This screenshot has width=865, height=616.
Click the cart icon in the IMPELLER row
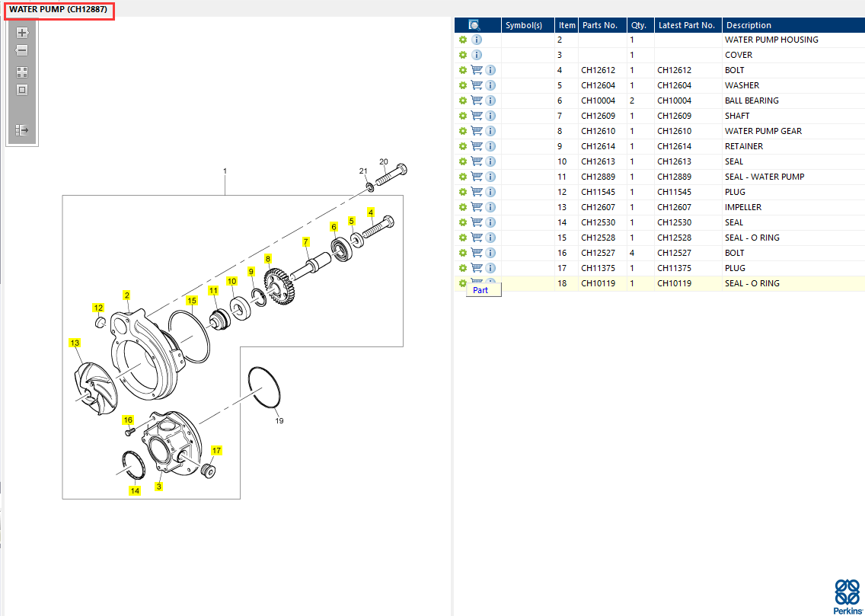pos(477,207)
